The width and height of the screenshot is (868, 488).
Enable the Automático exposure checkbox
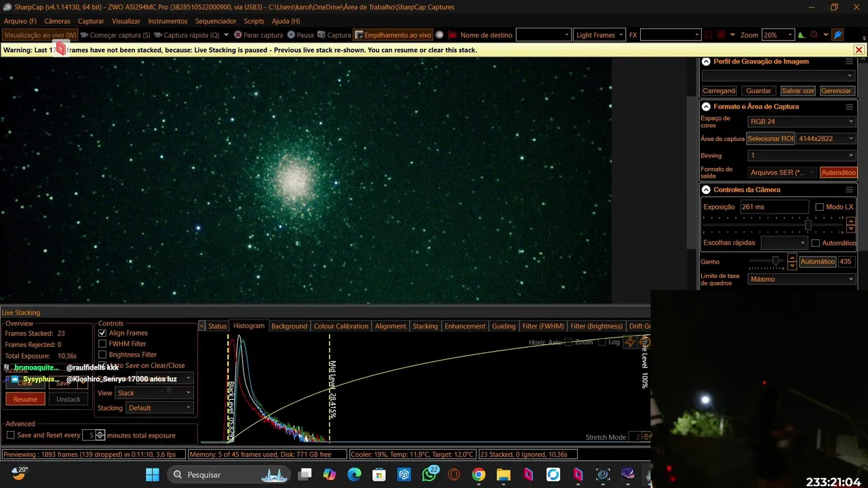[816, 243]
